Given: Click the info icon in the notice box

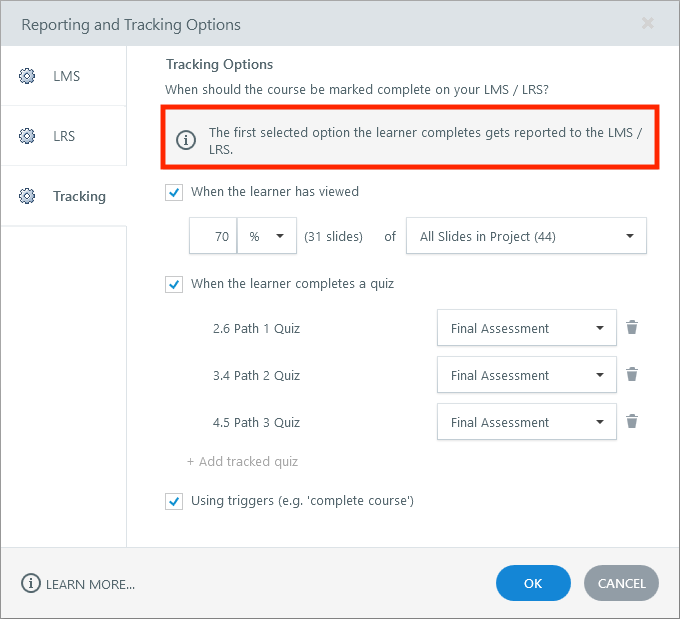Looking at the screenshot, I should click(186, 141).
